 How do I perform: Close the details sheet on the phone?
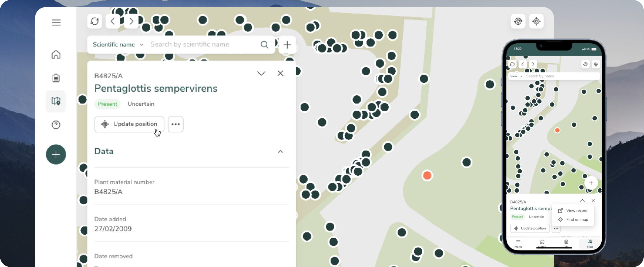click(x=593, y=201)
